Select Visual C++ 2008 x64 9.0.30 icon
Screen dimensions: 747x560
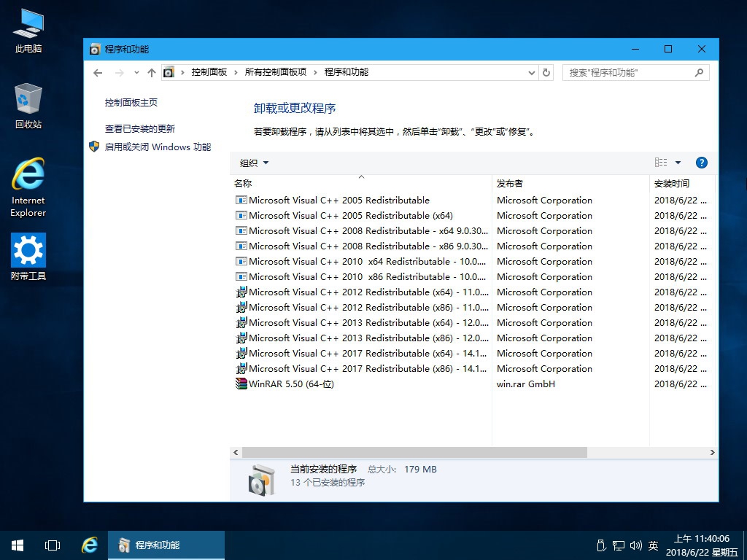[x=241, y=230]
